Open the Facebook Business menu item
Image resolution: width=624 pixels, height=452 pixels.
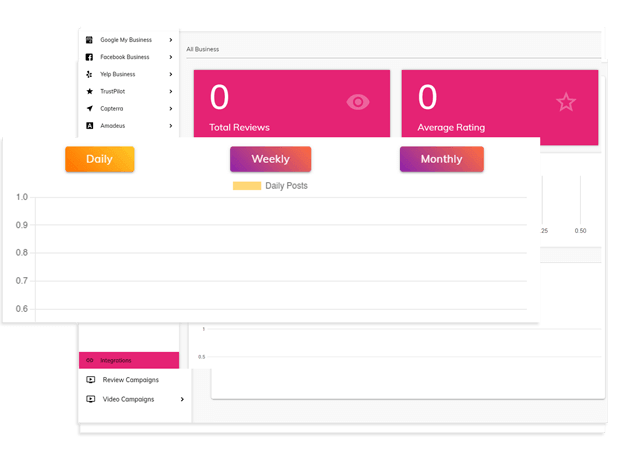point(129,57)
